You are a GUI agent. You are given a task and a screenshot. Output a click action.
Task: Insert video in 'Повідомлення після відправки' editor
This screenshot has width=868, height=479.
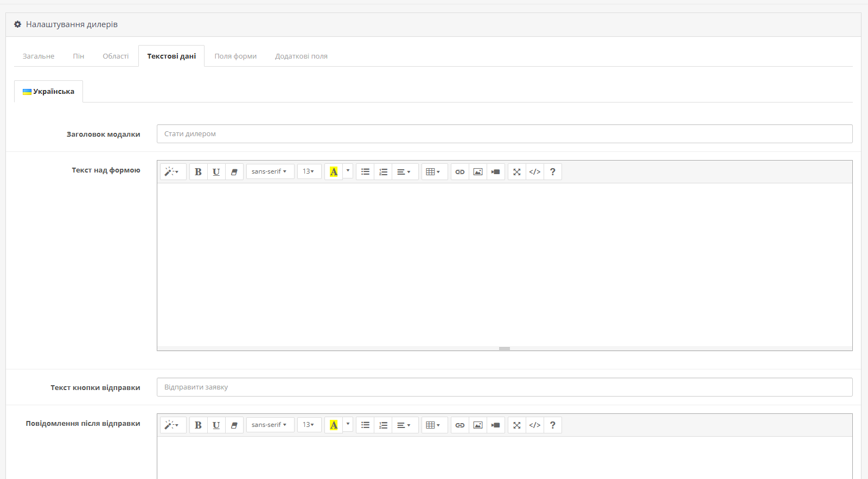point(496,425)
